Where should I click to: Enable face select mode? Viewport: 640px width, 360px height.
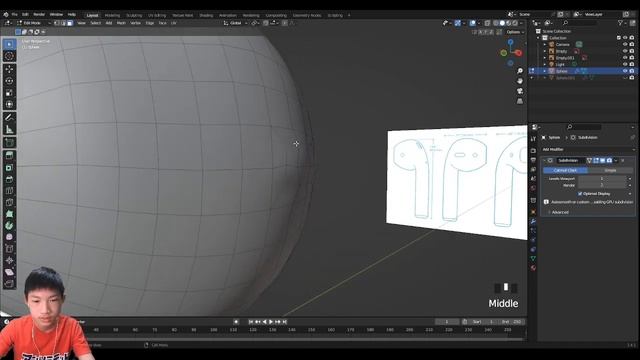(70, 23)
